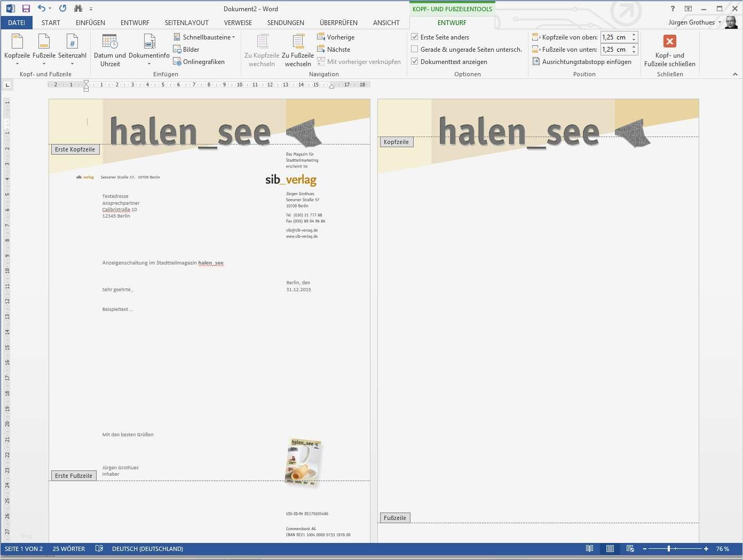Click the Repeat action icon

[63, 9]
